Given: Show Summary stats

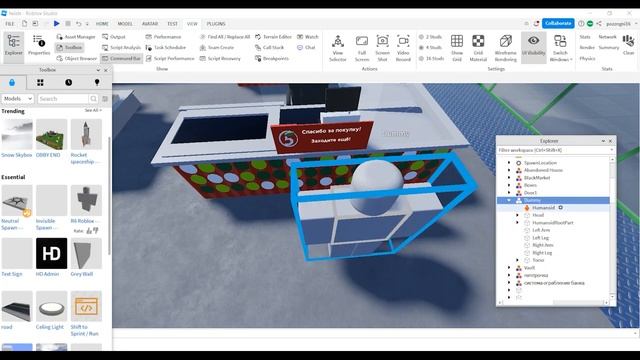Looking at the screenshot, I should [609, 47].
